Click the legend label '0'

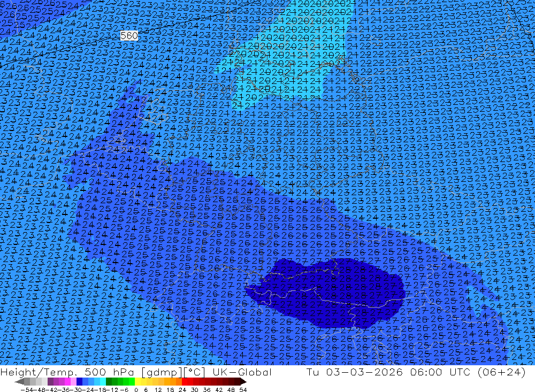(x=136, y=390)
